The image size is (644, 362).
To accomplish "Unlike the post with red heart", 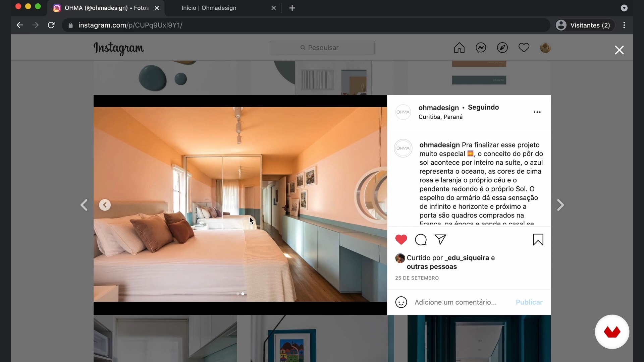I will pyautogui.click(x=401, y=240).
